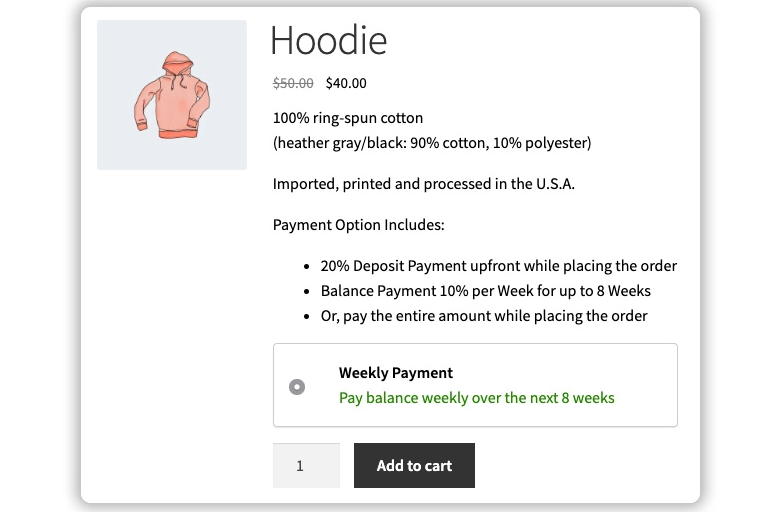779x512 pixels.
Task: Click the Hoodie product title
Action: tap(328, 41)
